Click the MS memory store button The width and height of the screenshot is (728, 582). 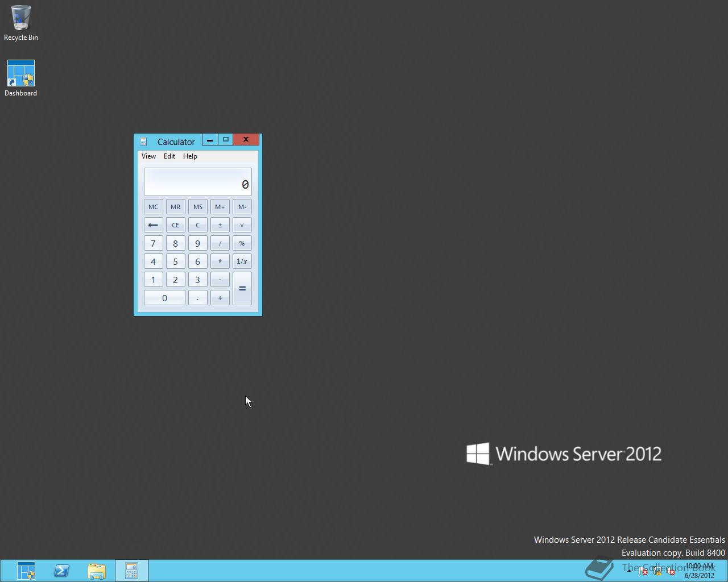(x=198, y=207)
